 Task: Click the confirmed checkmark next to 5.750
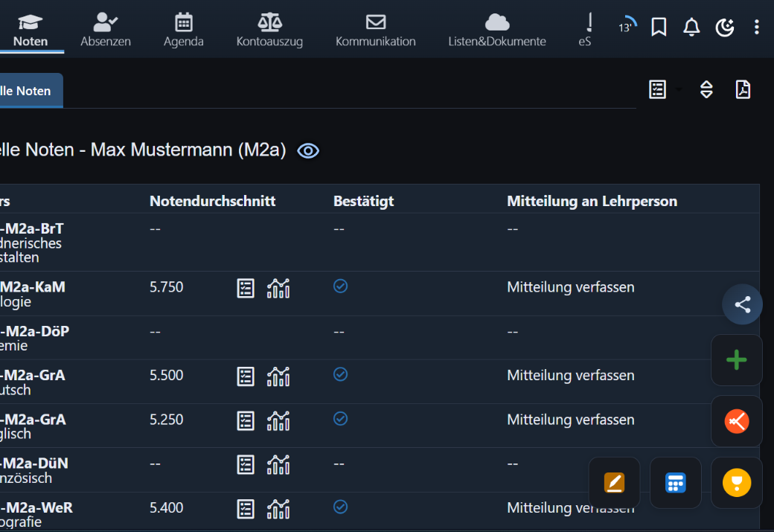[x=340, y=286]
